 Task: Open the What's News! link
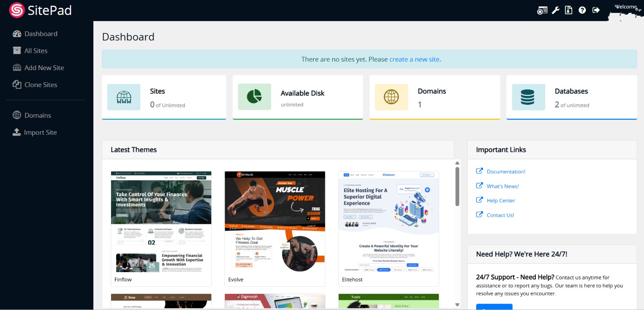click(x=503, y=186)
